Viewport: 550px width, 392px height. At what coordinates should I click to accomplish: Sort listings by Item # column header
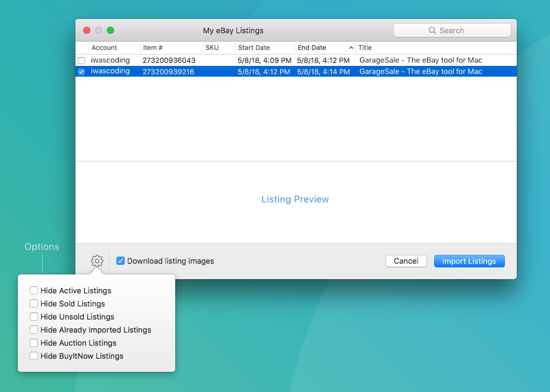pos(172,48)
